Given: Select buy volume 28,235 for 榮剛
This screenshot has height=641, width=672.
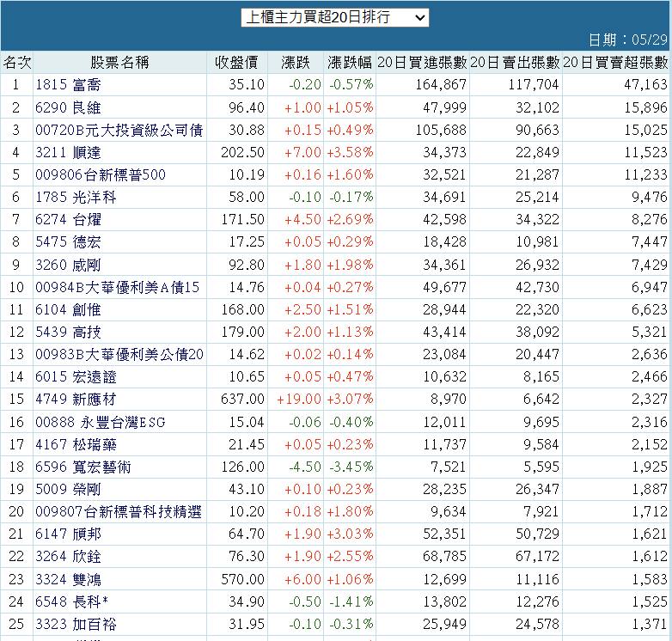Looking at the screenshot, I should 444,489.
